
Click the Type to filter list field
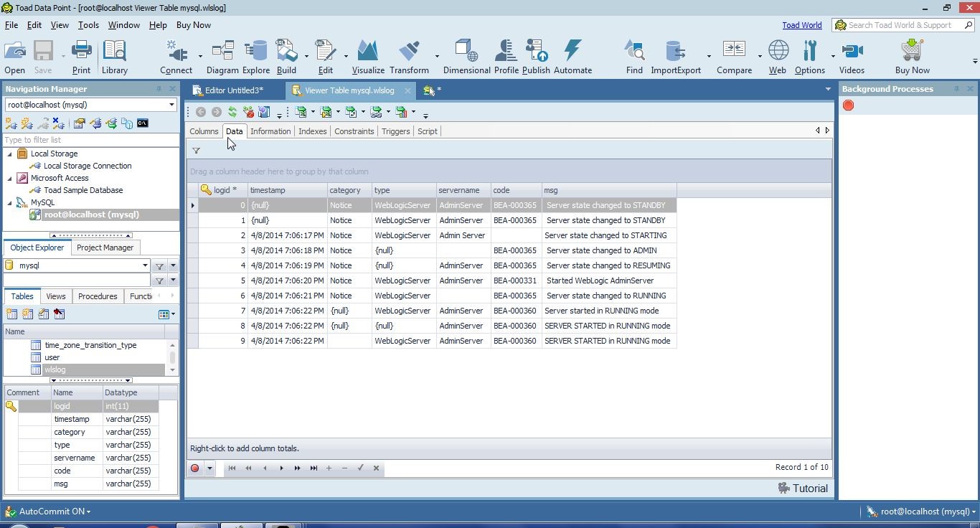(90, 140)
